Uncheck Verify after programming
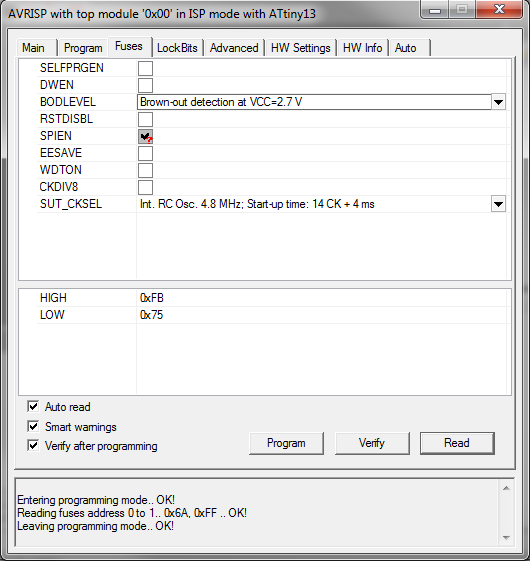The image size is (530, 561). pos(33,445)
